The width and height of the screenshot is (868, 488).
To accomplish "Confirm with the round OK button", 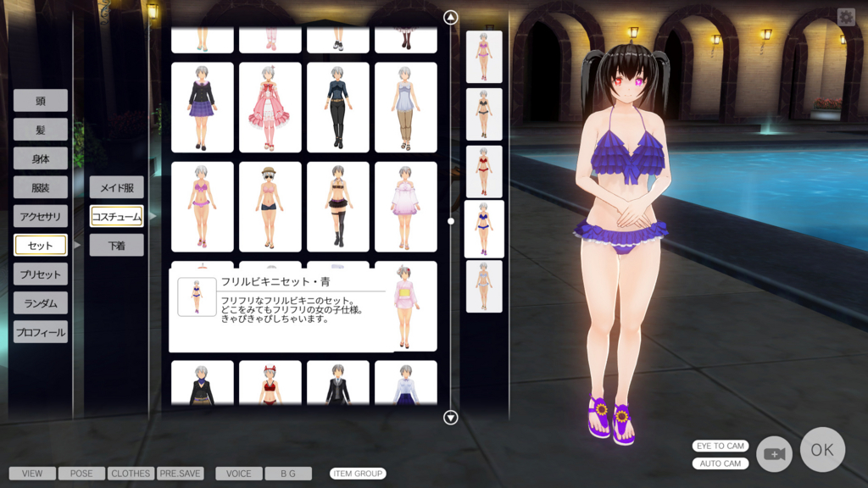I will pyautogui.click(x=822, y=450).
